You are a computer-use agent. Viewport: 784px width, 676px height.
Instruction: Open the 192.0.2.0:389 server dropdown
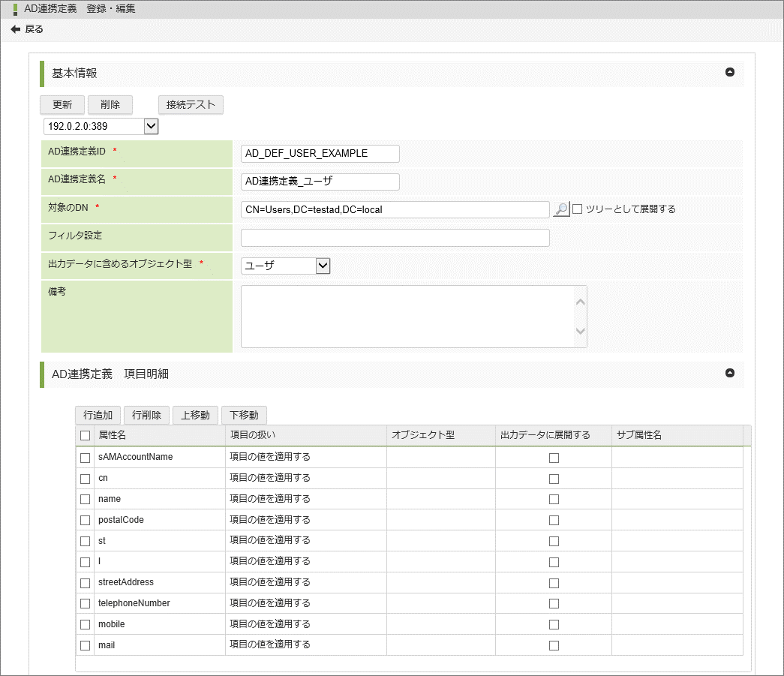coord(151,126)
